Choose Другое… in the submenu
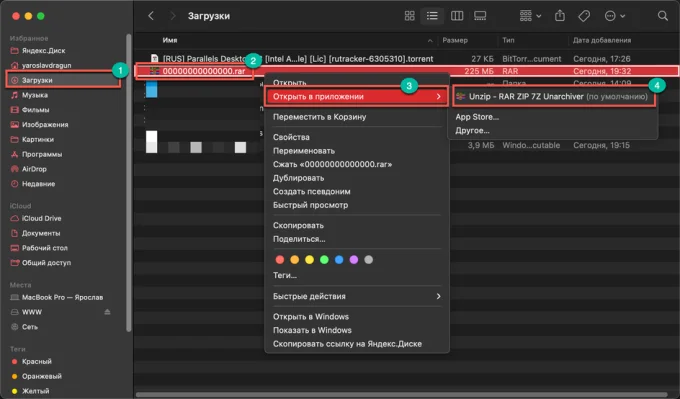This screenshot has width=680, height=399. 472,130
